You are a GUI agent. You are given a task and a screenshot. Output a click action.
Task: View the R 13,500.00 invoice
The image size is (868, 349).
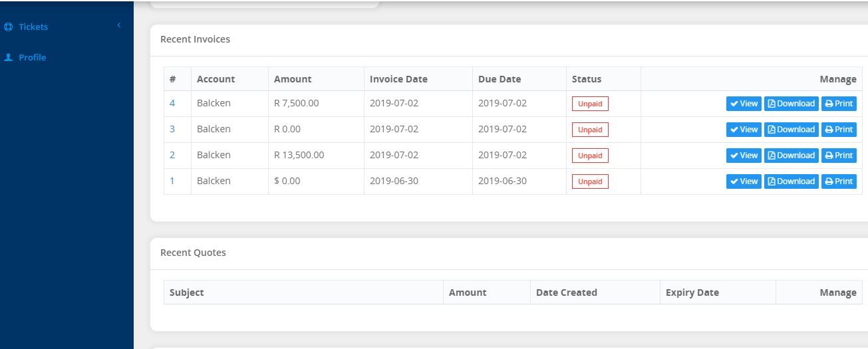[x=744, y=156]
